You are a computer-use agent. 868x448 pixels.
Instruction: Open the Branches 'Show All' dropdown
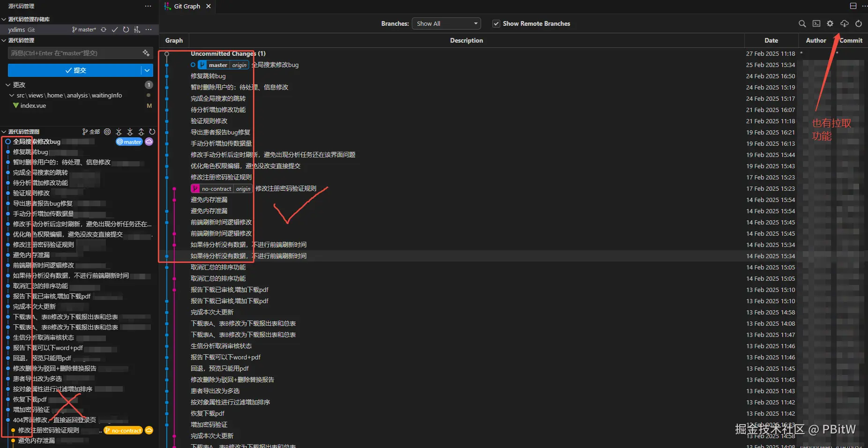click(446, 23)
